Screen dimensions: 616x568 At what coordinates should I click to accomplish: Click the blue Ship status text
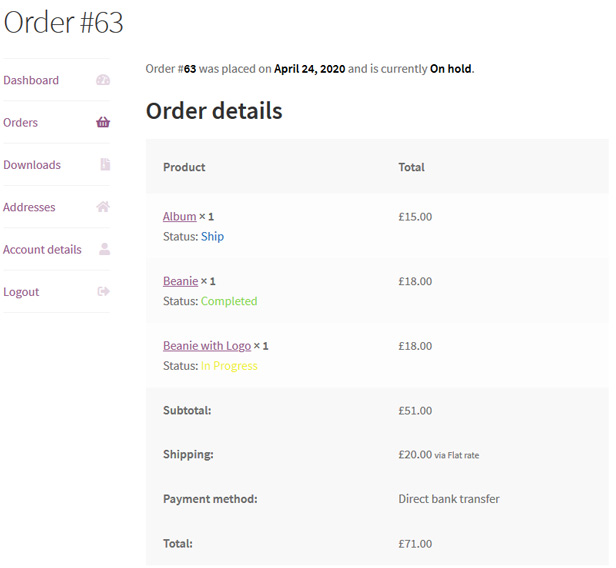click(213, 236)
